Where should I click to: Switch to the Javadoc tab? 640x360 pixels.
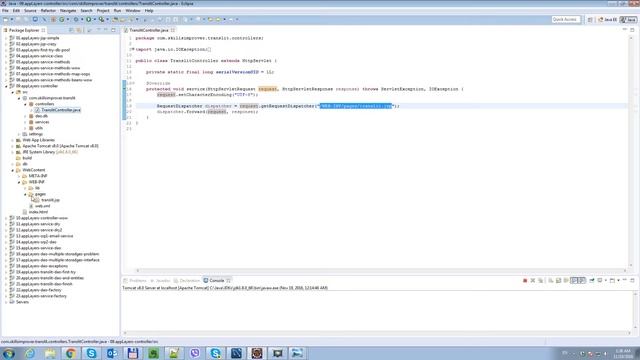160,280
